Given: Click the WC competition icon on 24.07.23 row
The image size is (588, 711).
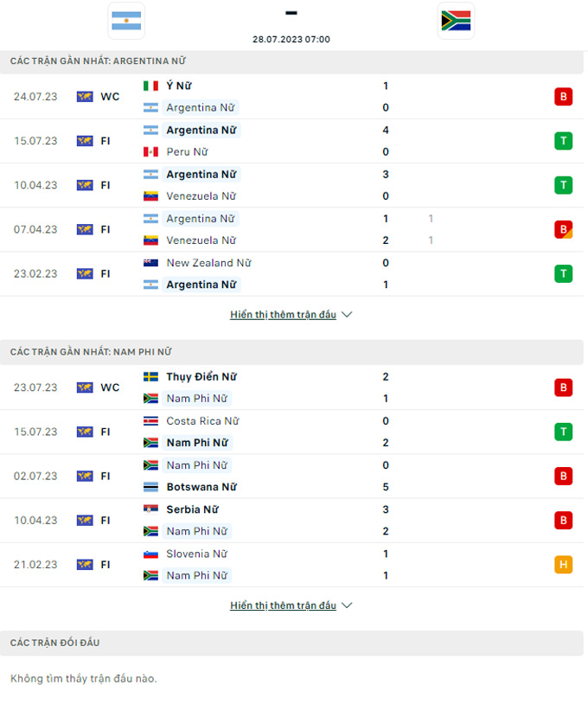Looking at the screenshot, I should (x=85, y=97).
